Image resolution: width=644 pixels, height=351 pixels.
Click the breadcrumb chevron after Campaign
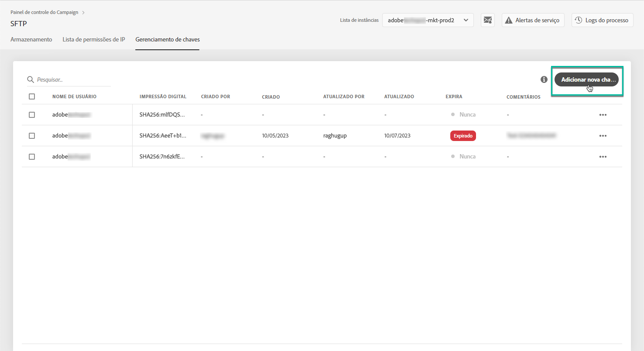(83, 13)
